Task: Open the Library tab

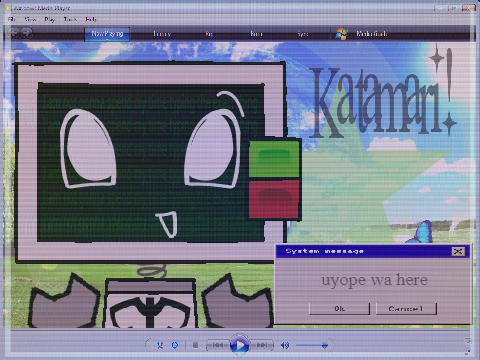Action: (x=162, y=34)
